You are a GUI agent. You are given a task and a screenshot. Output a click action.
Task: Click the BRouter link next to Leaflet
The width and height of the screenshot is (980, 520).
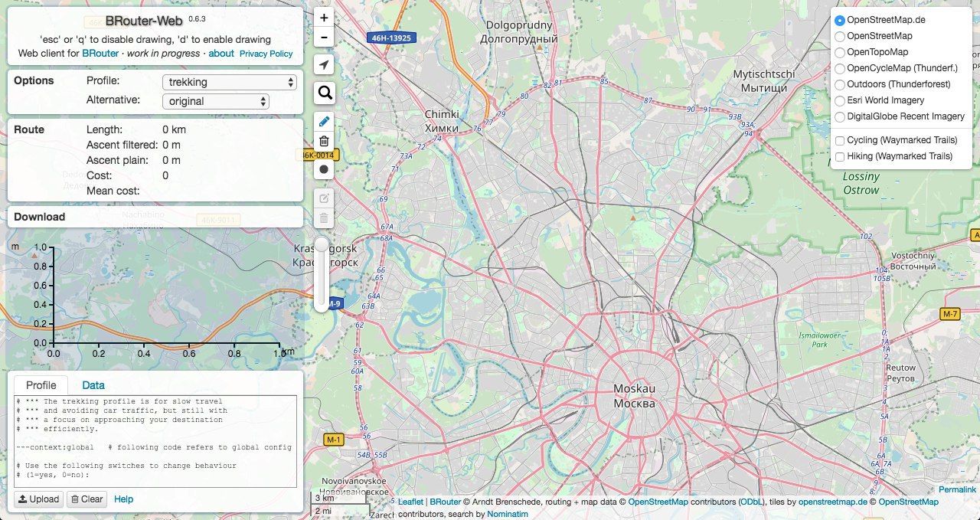click(x=446, y=502)
